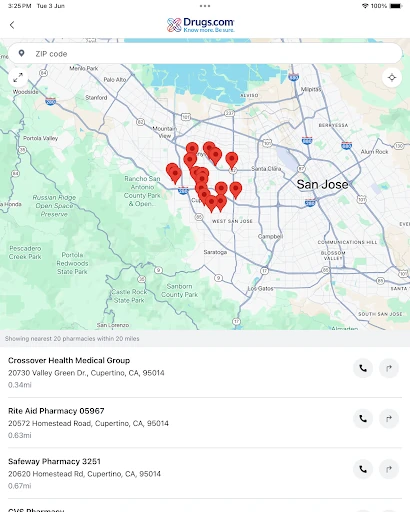
Task: Select address 20730 Valley Green Dr., Cupertino
Action: 86,373
